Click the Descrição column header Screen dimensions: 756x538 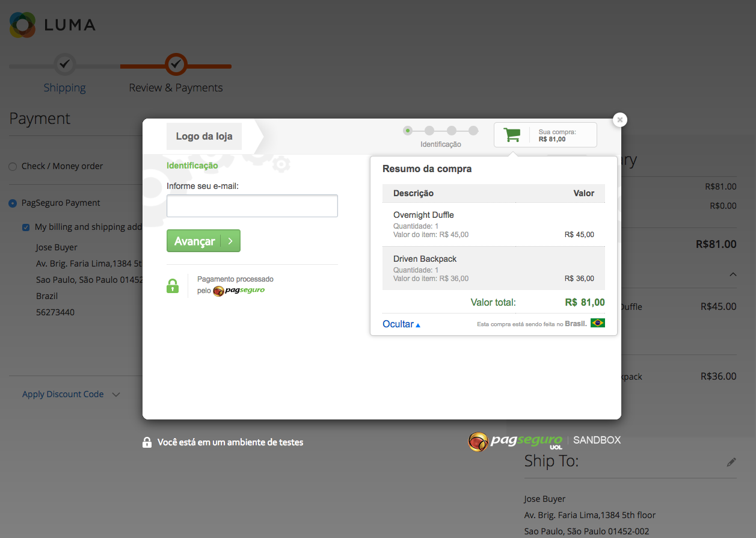[x=413, y=193]
